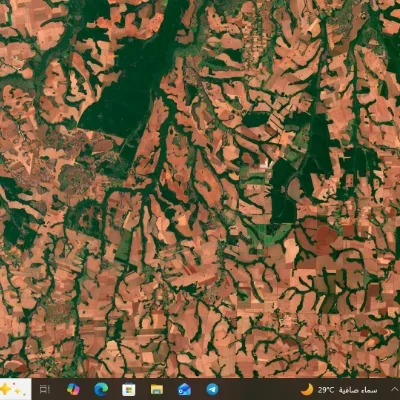Click the moon weather icon

307,389
